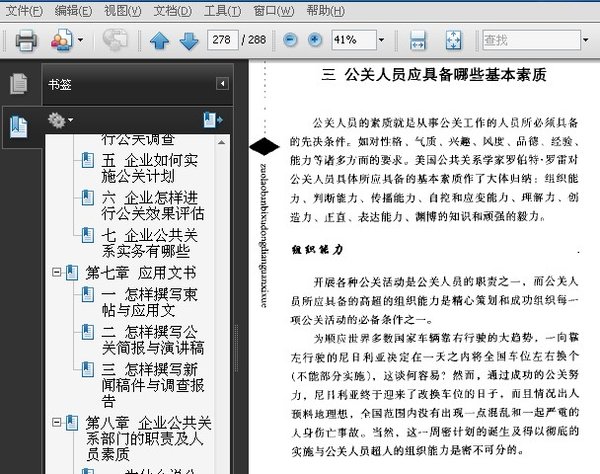Screen dimensions: 600x474
Task: Select bookmark 第七章 应用文书
Action: 141,273
